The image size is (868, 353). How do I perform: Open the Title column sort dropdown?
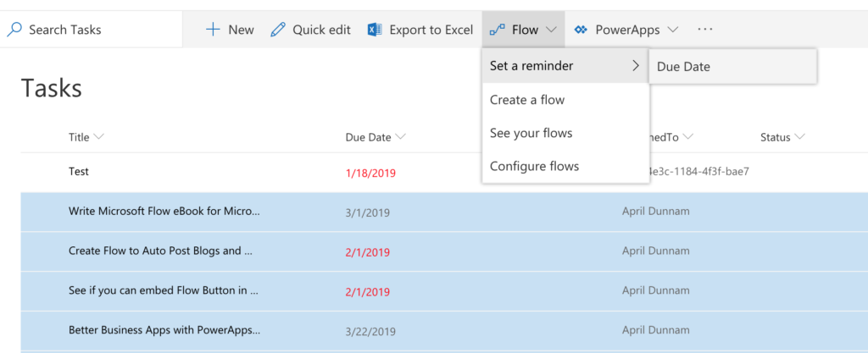[99, 137]
